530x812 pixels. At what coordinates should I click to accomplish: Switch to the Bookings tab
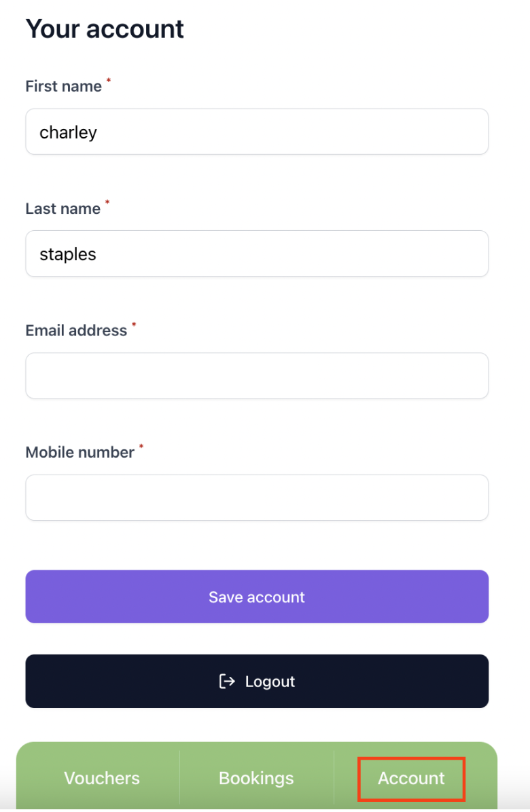[256, 778]
